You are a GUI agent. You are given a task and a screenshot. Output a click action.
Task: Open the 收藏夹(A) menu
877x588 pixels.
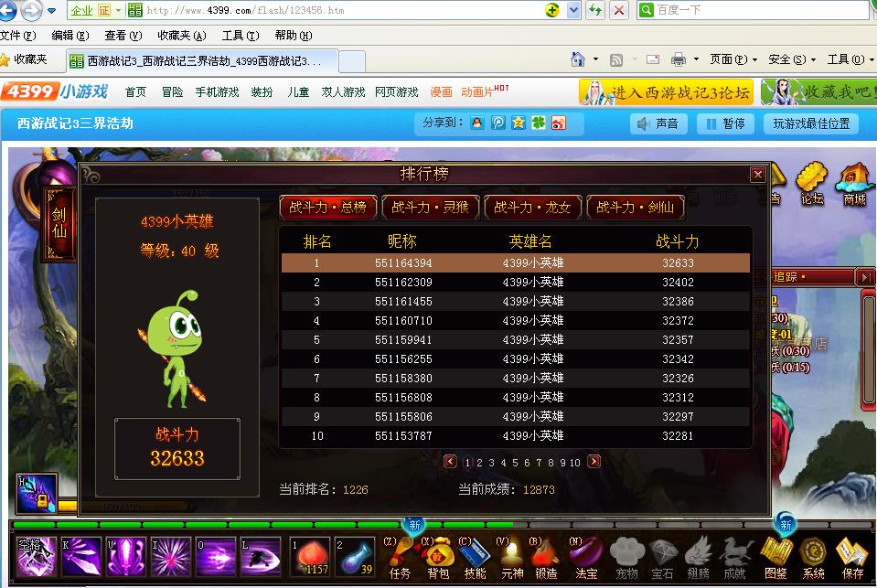click(x=182, y=36)
